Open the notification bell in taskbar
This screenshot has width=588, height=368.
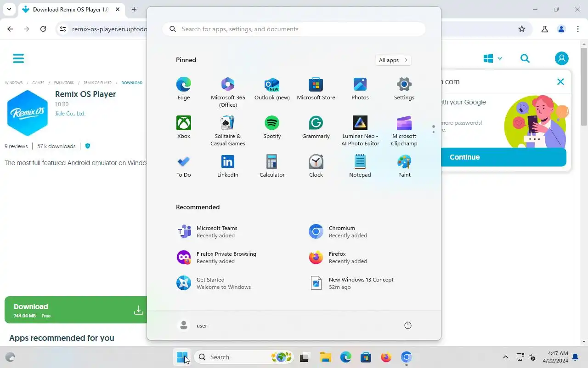[x=575, y=357]
